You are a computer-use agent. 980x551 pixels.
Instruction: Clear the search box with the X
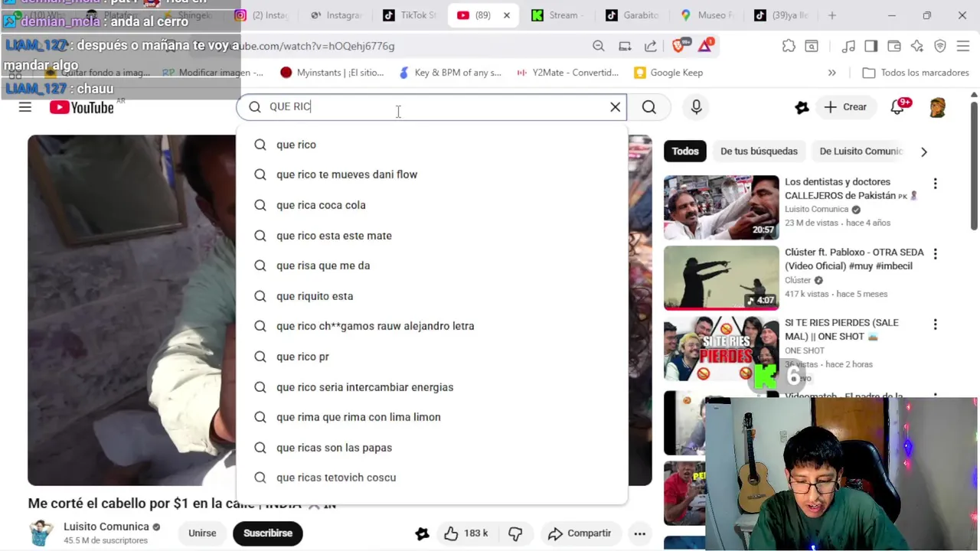pyautogui.click(x=615, y=107)
